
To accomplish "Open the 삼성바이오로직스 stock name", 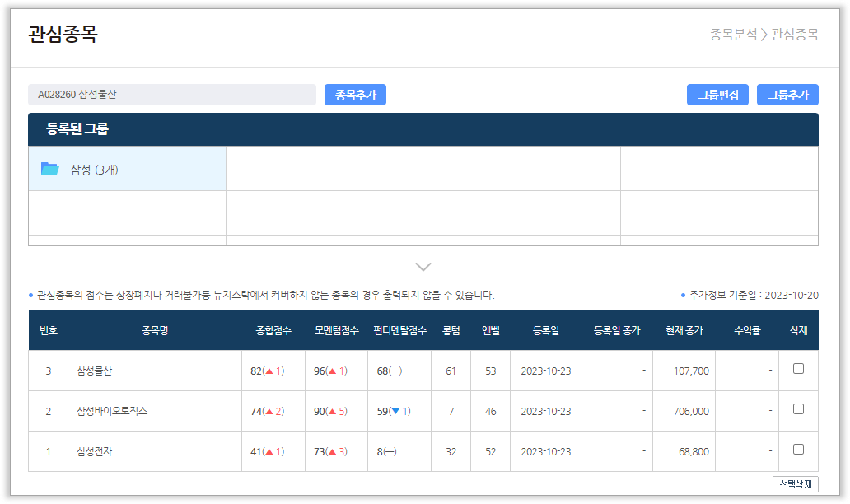I will click(111, 411).
